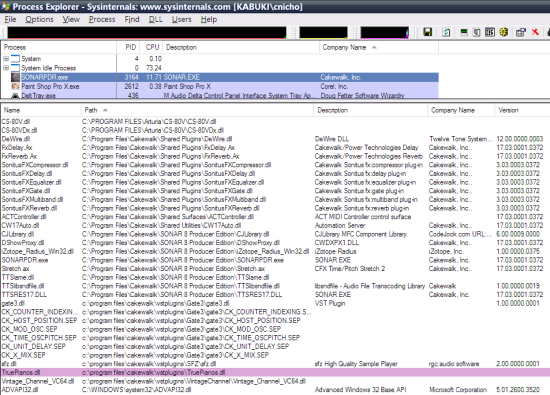Click the CPU usage history graph
This screenshot has height=395, width=550.
[147, 32]
